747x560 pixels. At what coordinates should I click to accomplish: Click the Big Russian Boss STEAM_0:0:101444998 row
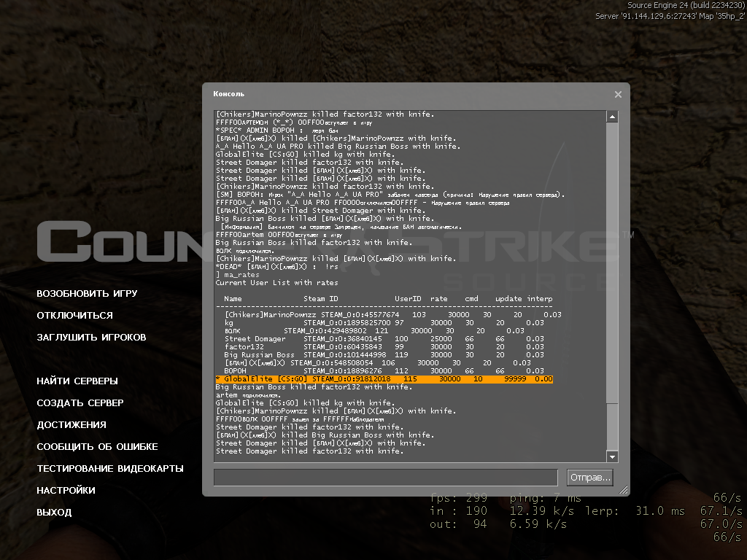[x=384, y=355]
